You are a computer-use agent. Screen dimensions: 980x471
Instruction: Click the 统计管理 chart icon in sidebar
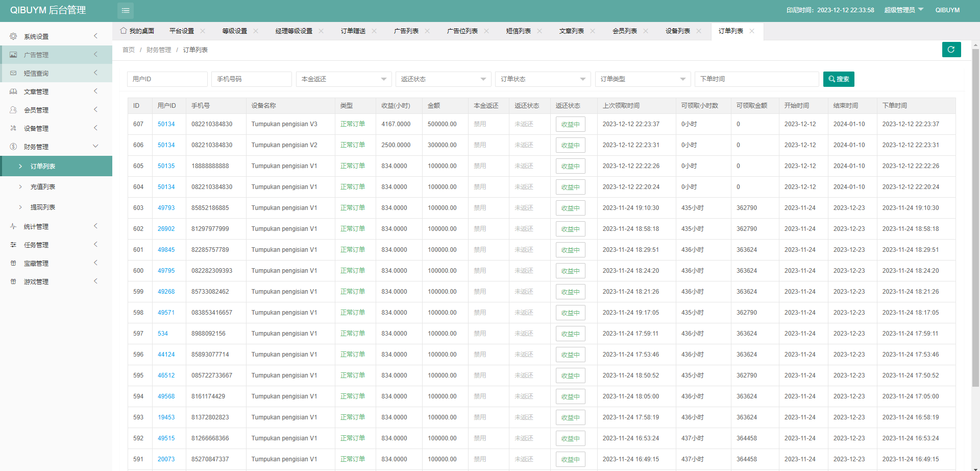tap(13, 226)
